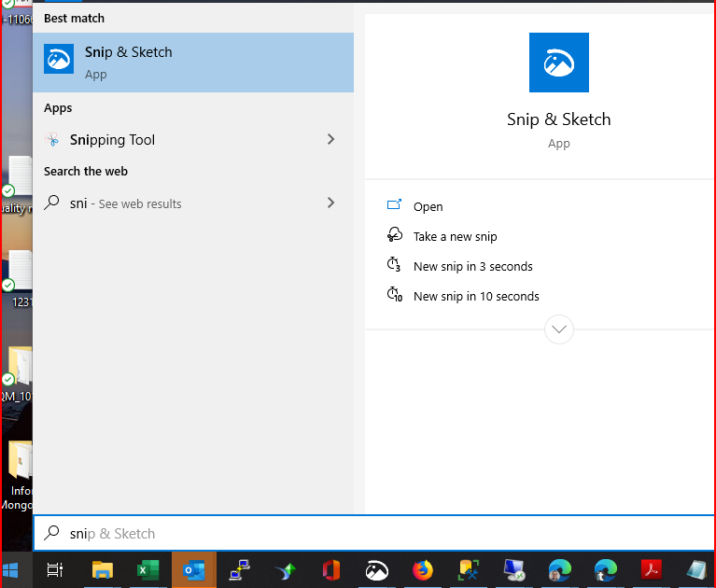Screen dimensions: 716x588
Task: Click Snip & Sketch icon in the taskbar
Action: (376, 569)
